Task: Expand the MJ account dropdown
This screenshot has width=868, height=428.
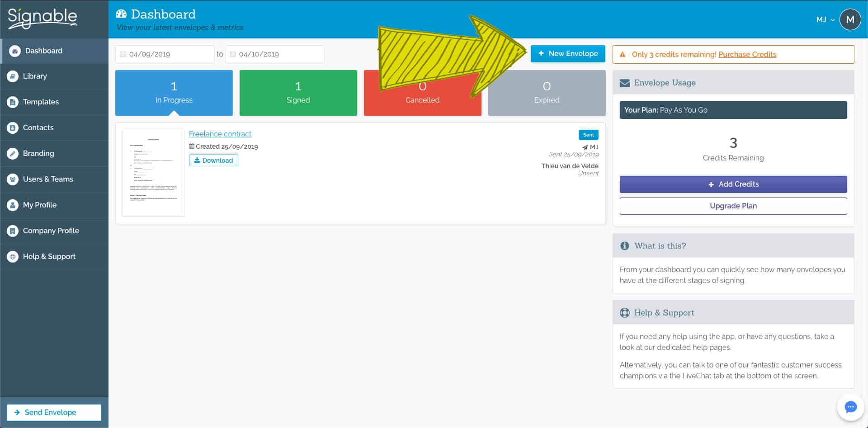Action: point(825,20)
